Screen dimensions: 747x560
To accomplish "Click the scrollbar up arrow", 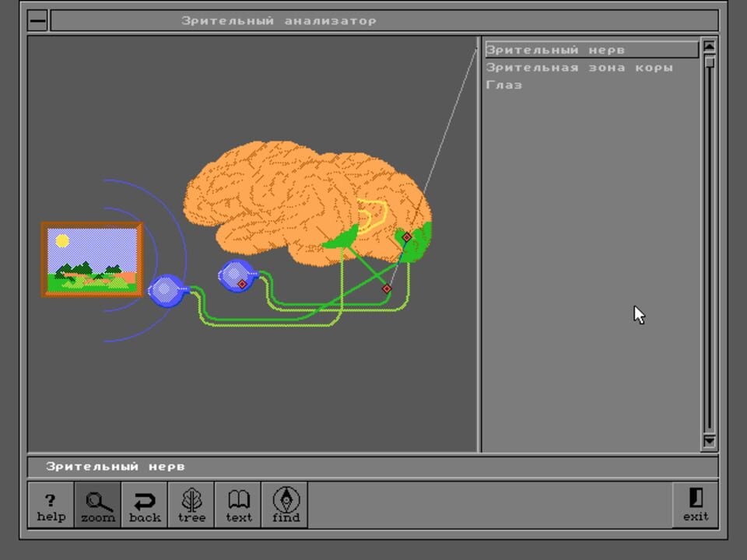I will (x=708, y=47).
